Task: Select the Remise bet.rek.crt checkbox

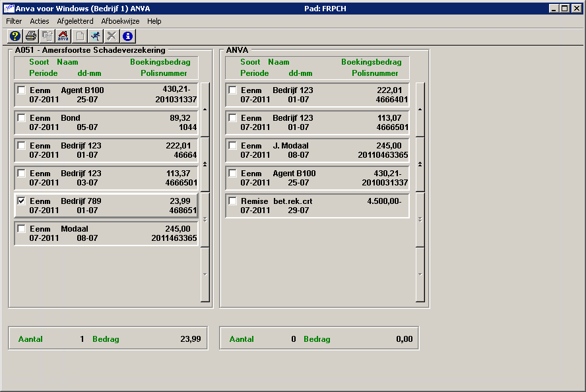Action: point(233,201)
